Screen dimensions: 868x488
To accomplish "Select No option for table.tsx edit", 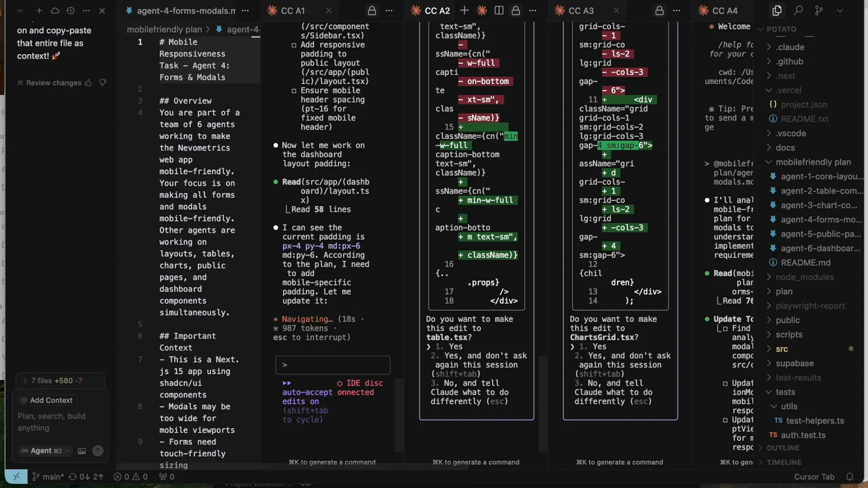I will coord(469,392).
